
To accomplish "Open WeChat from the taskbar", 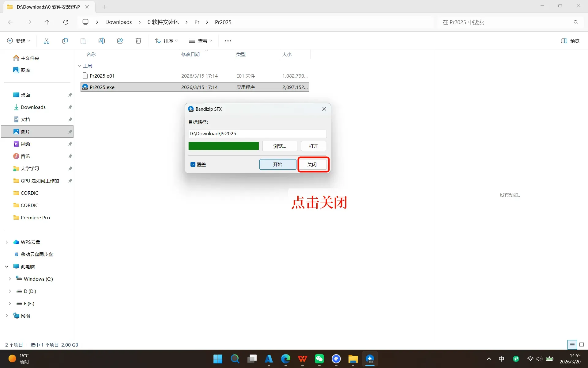I will 319,359.
